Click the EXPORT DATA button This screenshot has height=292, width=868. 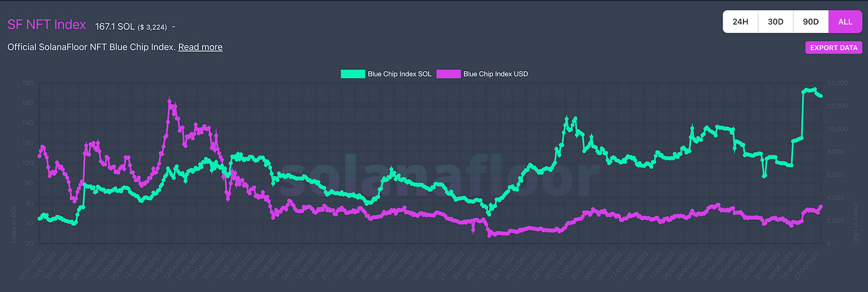(x=833, y=48)
